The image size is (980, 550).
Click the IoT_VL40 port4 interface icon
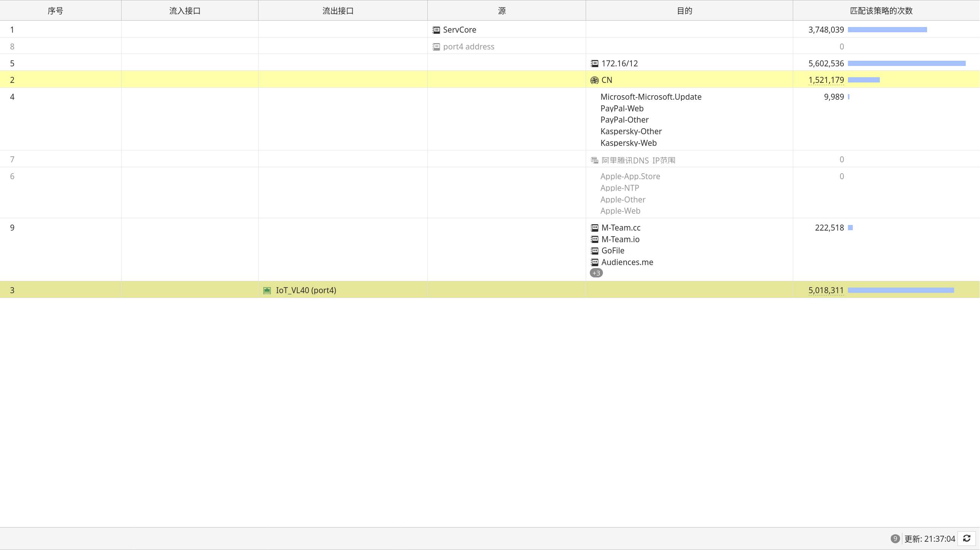pyautogui.click(x=267, y=291)
